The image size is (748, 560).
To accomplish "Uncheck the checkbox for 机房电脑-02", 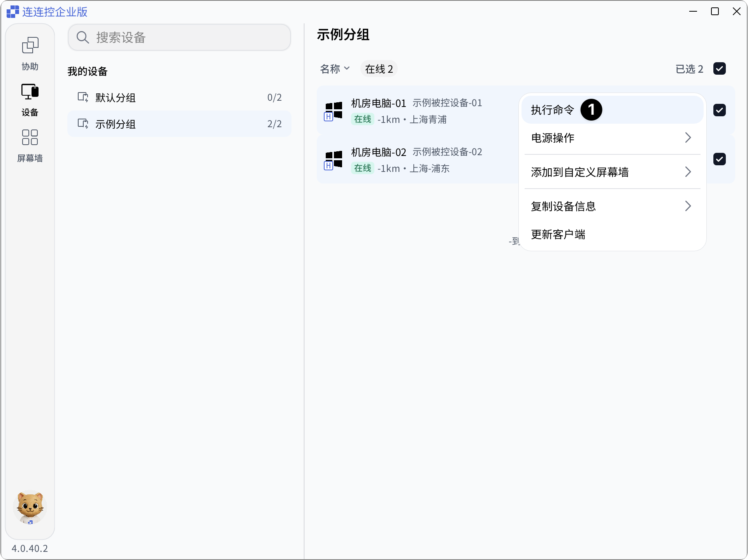I will [x=719, y=159].
